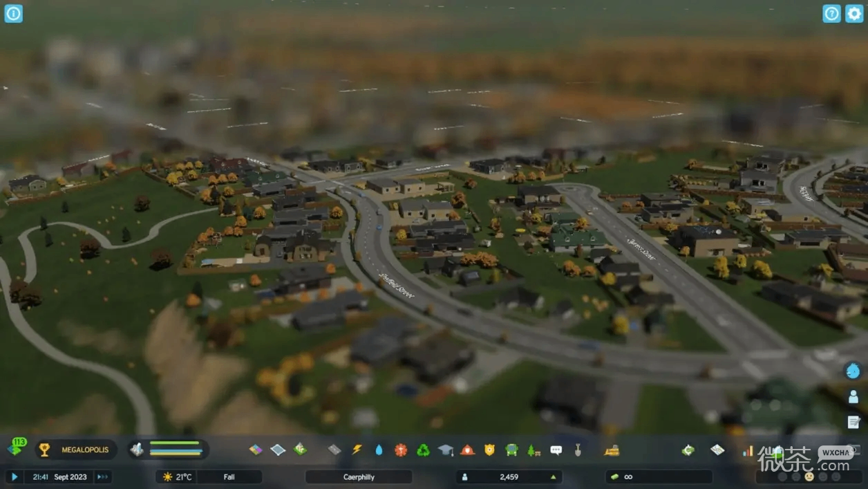Click the 21:41 Sept 2023 date display

[x=60, y=477]
